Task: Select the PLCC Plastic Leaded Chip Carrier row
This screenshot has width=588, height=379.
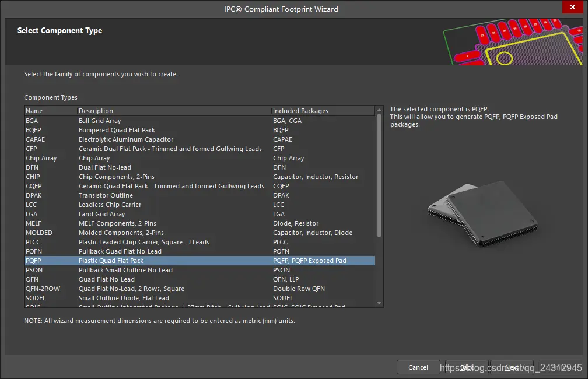Action: click(199, 242)
